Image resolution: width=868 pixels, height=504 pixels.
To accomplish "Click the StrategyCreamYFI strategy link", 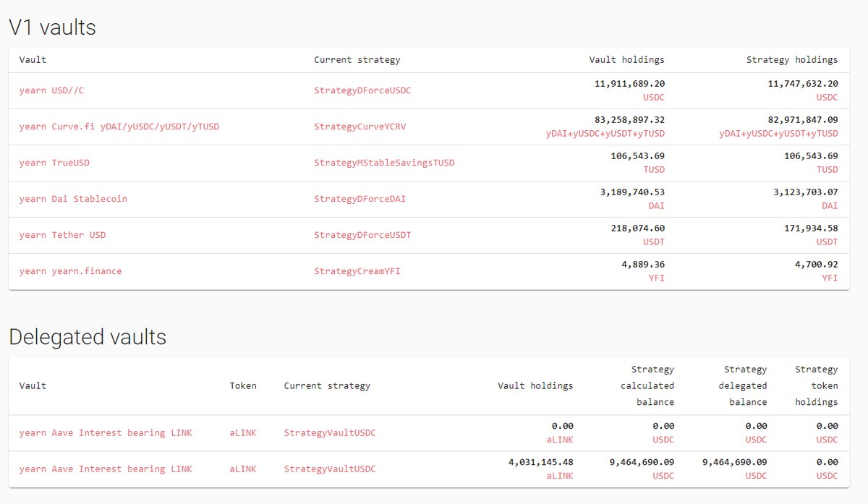I will point(357,271).
